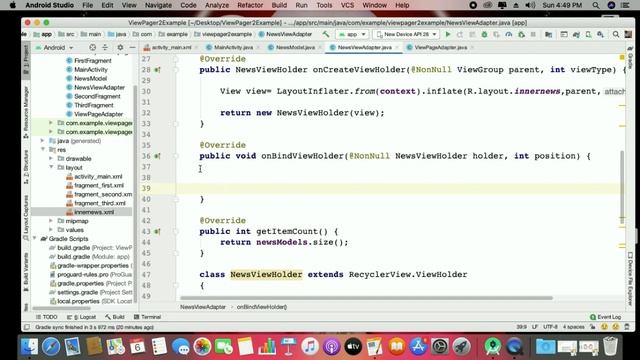The image size is (640, 360).
Task: Click the LF line separator in status bar
Action: click(x=535, y=327)
